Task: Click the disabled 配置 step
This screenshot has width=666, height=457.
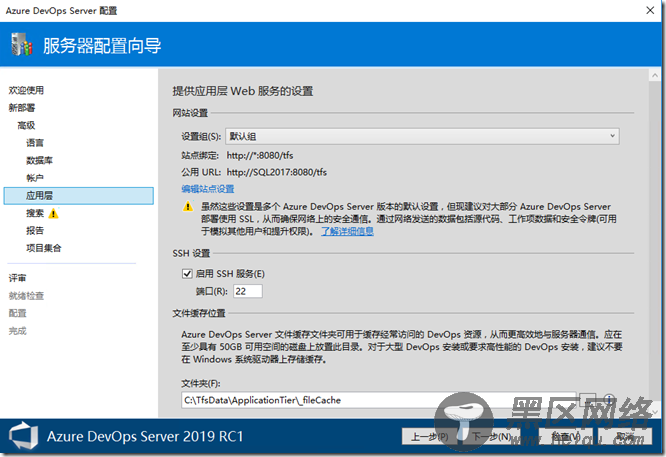Action: point(17,313)
